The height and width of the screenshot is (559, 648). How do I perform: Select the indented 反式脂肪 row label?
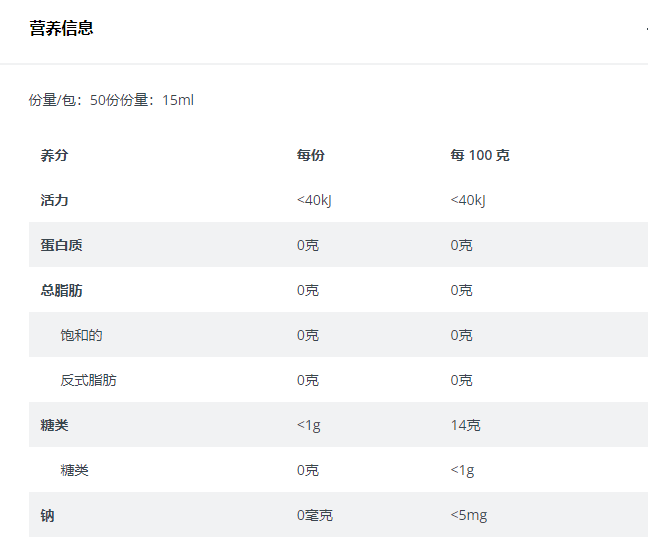(x=88, y=380)
